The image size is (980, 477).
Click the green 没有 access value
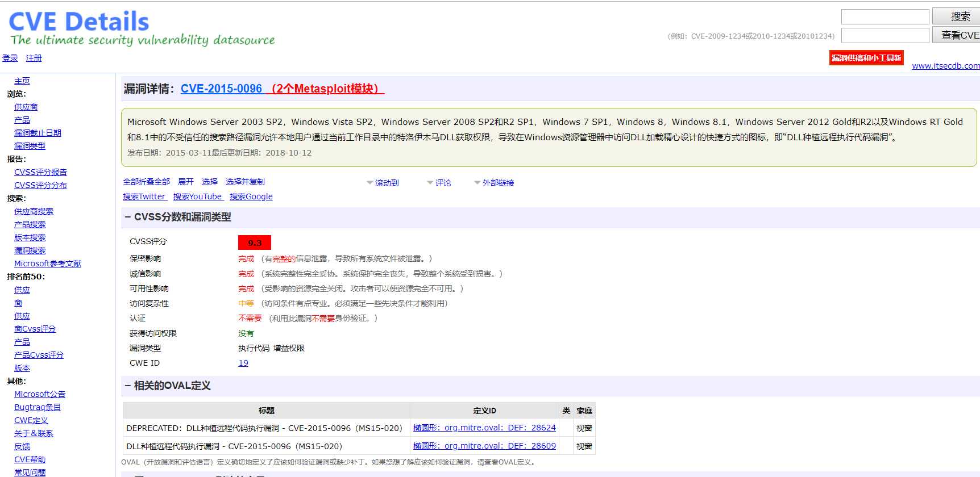pos(246,333)
